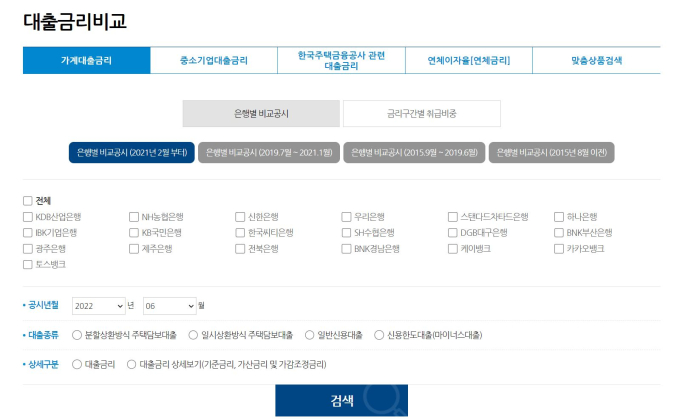The image size is (680, 419).
Task: Switch to 연체이자율[연체금리] tab
Action: click(469, 60)
